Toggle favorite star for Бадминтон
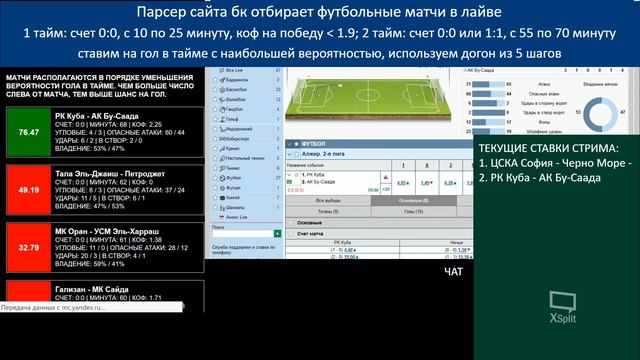This screenshot has height=360, width=640. 216,80
